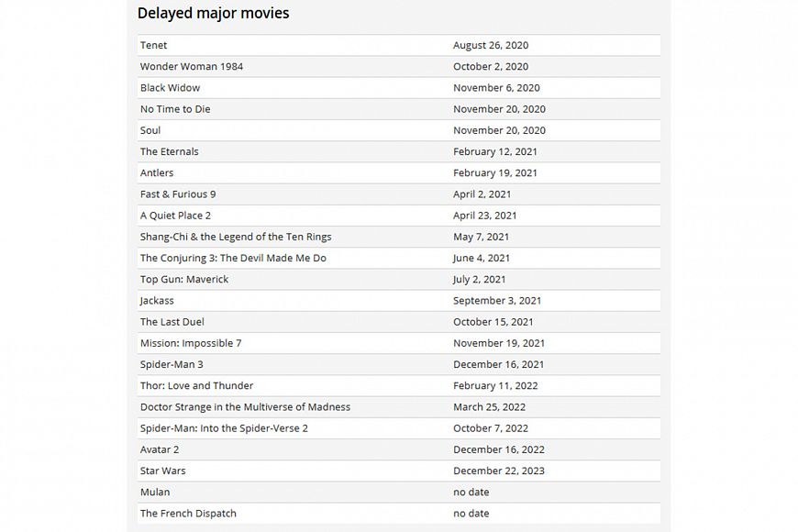Select Thor: Love and Thunder row

[196, 385]
